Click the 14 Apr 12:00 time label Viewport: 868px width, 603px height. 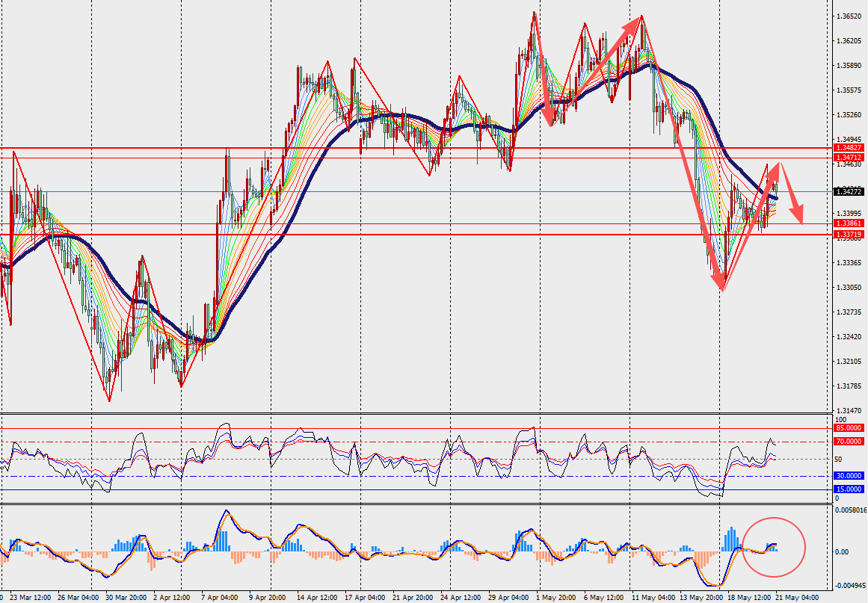317,598
